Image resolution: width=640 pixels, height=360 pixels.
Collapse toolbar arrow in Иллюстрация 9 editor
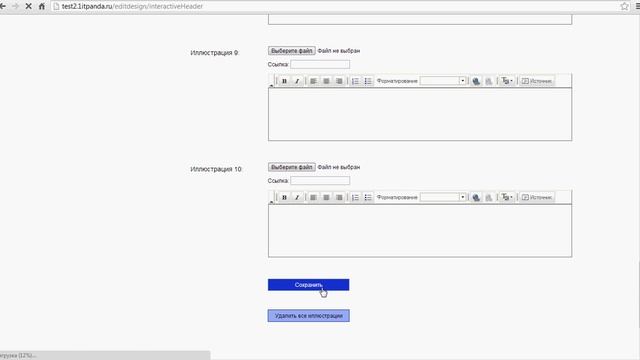click(x=271, y=85)
